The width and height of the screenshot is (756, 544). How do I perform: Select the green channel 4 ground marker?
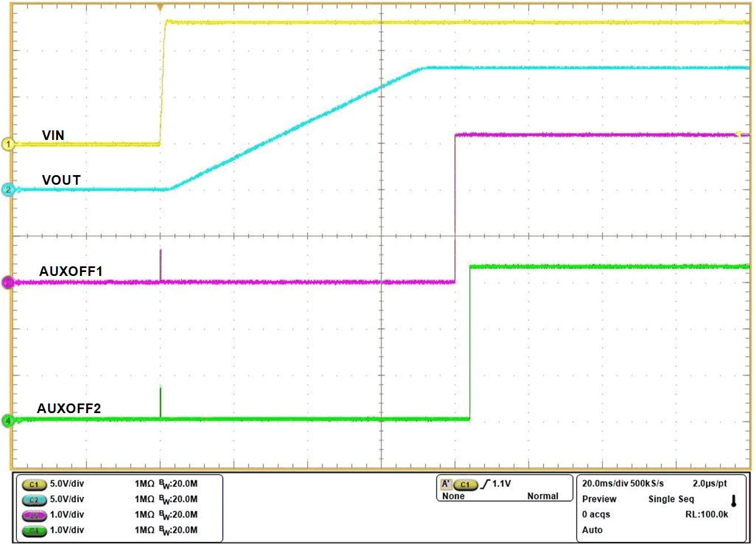pos(8,420)
